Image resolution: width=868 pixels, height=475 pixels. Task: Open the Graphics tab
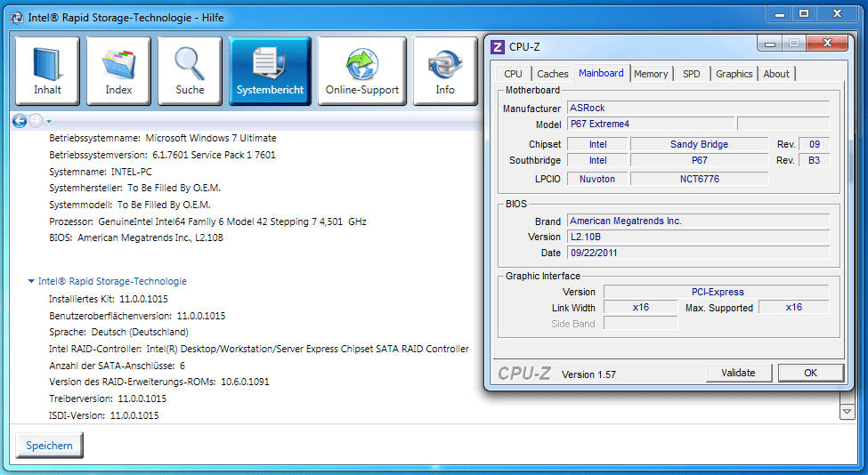click(x=734, y=74)
